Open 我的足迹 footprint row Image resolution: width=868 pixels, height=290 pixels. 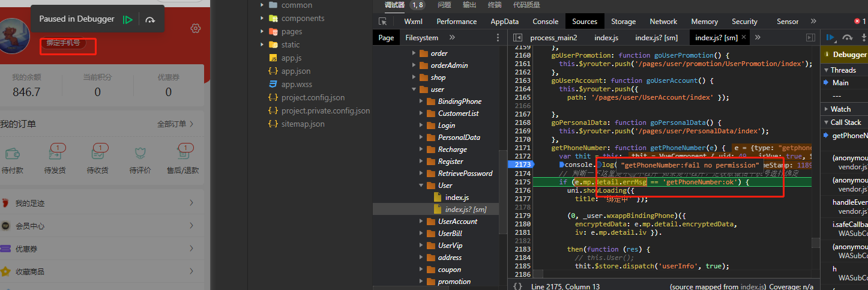102,203
